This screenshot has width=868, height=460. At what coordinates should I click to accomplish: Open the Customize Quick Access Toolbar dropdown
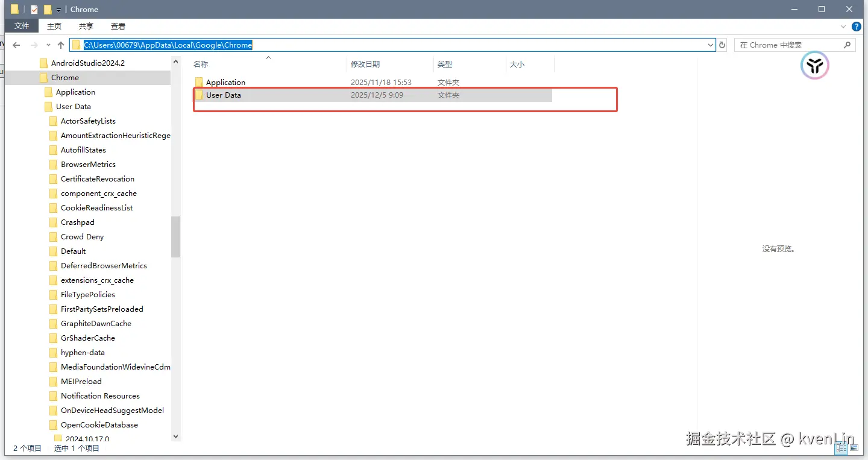pyautogui.click(x=58, y=10)
